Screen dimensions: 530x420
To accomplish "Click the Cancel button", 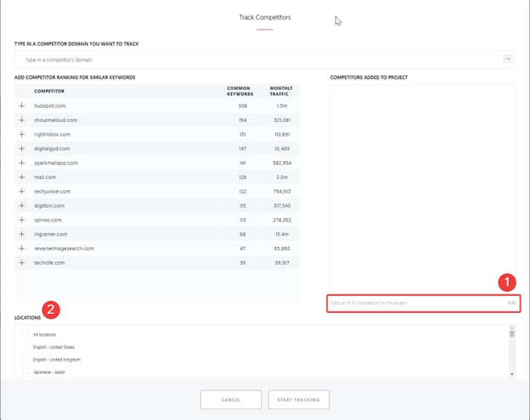I will point(231,400).
